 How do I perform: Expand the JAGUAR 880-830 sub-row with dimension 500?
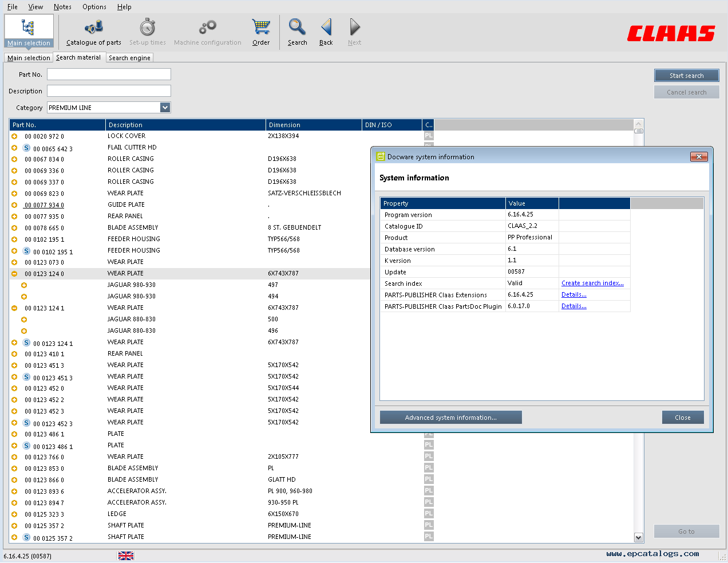[24, 320]
